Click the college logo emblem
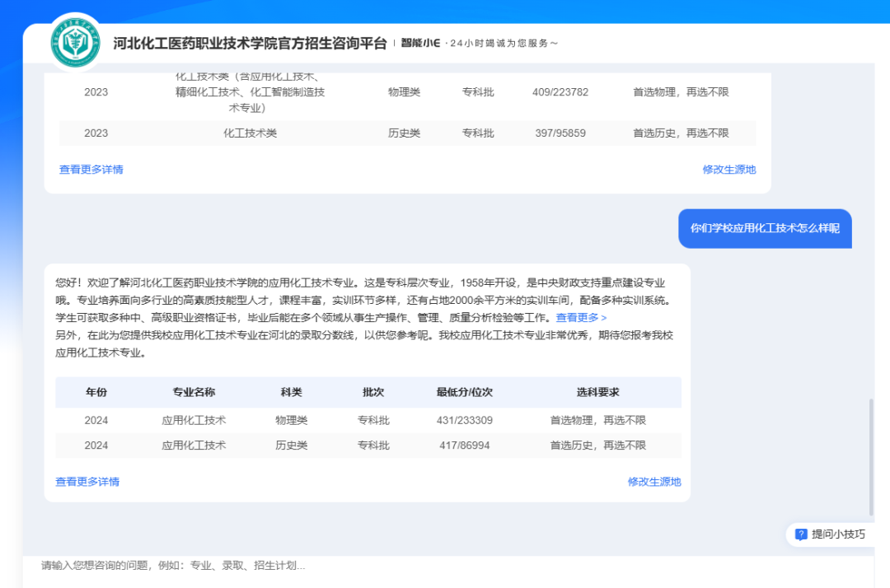 (x=77, y=42)
